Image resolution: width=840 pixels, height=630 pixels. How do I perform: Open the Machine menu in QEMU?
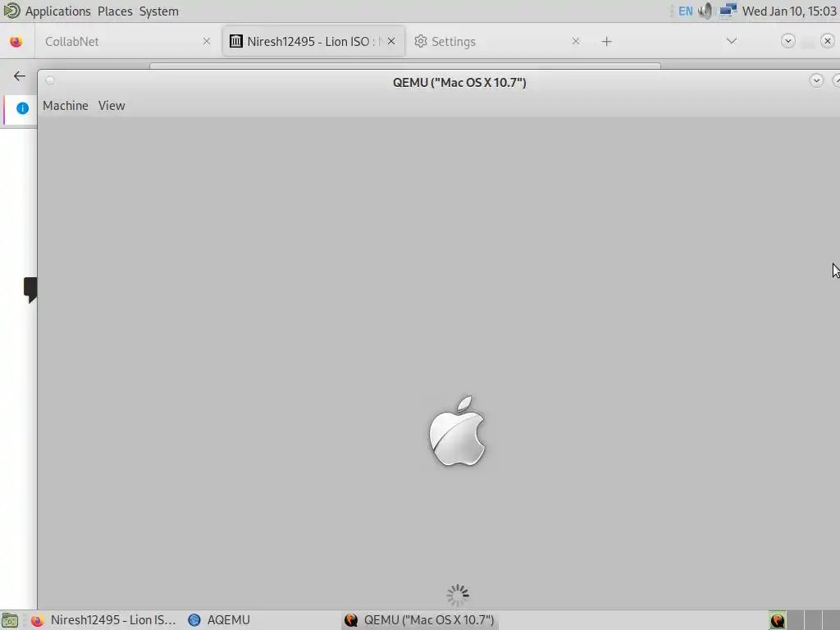tap(66, 106)
